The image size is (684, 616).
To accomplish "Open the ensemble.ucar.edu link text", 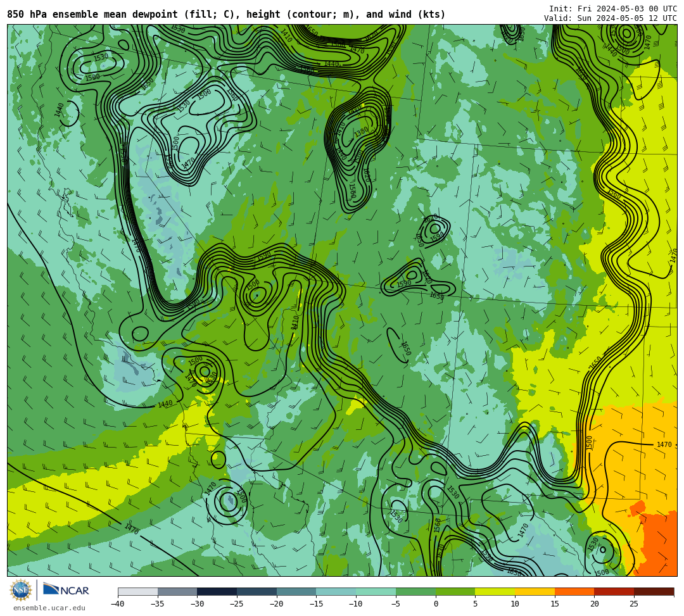I will [49, 608].
